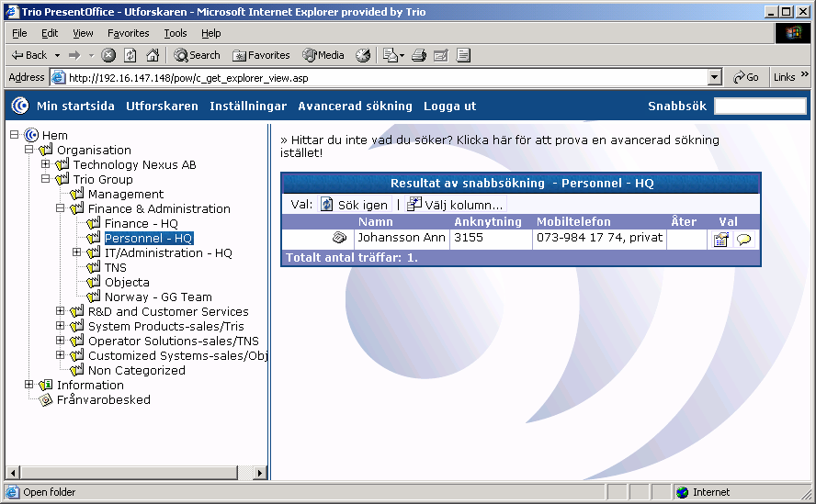Click Logga ut to sign out
This screenshot has height=504, width=816.
[x=449, y=106]
